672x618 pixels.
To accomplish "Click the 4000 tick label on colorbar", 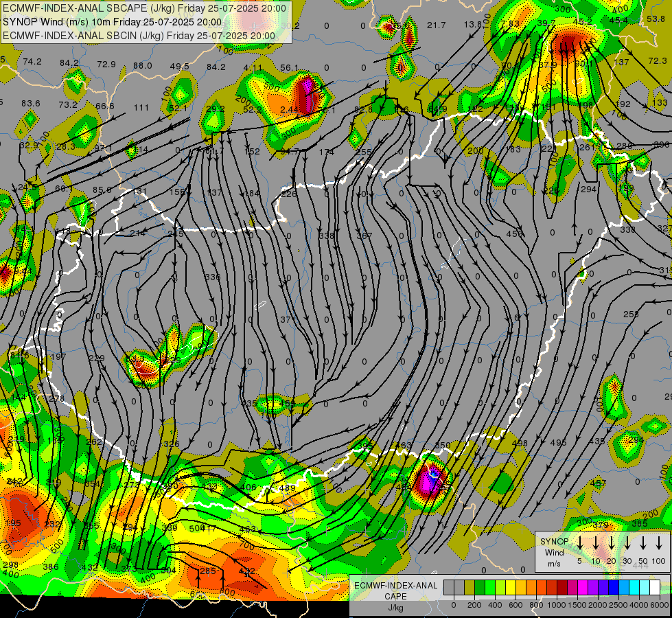I will (639, 605).
